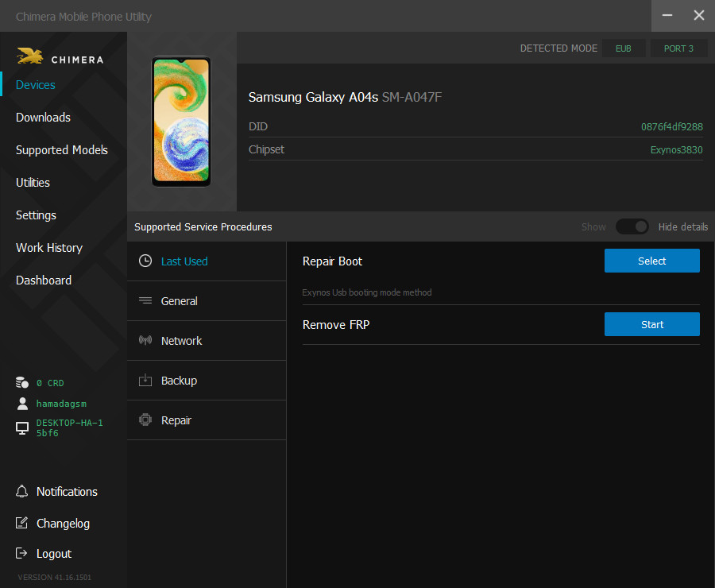
Task: Go to Supported Models
Action: [x=62, y=150]
